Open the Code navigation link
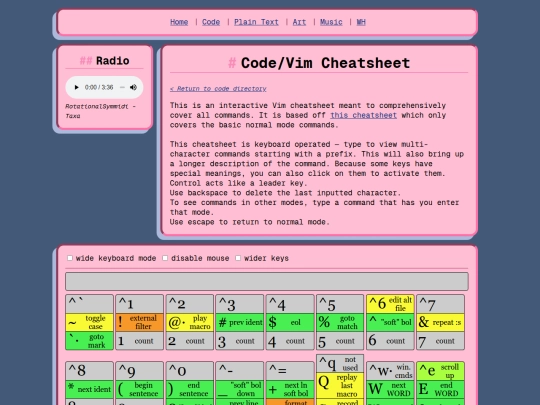The height and width of the screenshot is (405, 540). 211,22
